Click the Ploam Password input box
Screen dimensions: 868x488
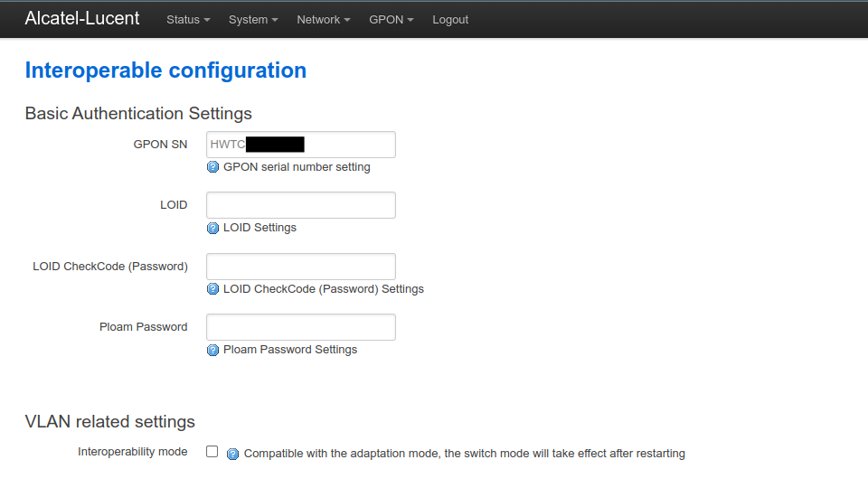tap(301, 327)
